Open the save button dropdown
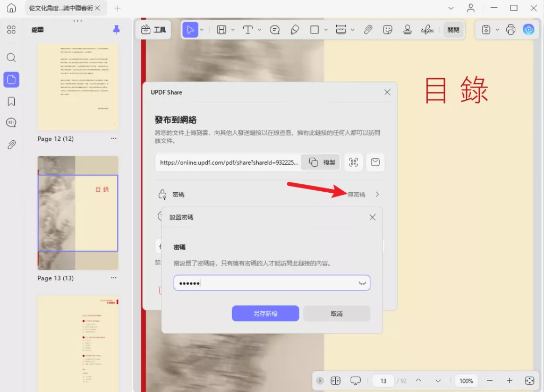This screenshot has width=544, height=392. pos(497,30)
